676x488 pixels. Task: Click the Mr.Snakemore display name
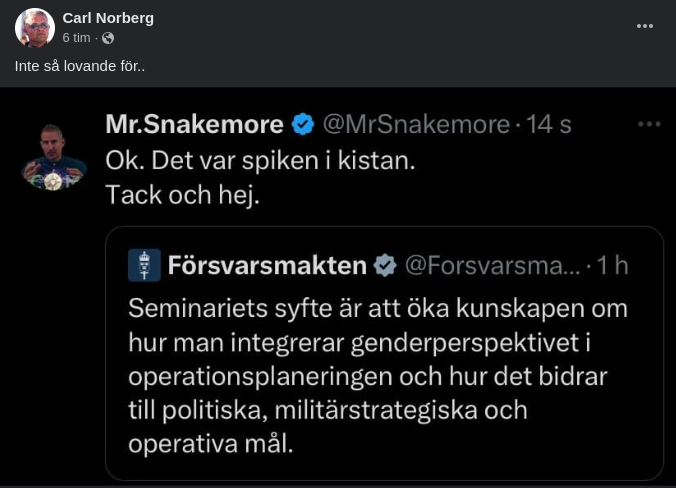click(x=194, y=124)
